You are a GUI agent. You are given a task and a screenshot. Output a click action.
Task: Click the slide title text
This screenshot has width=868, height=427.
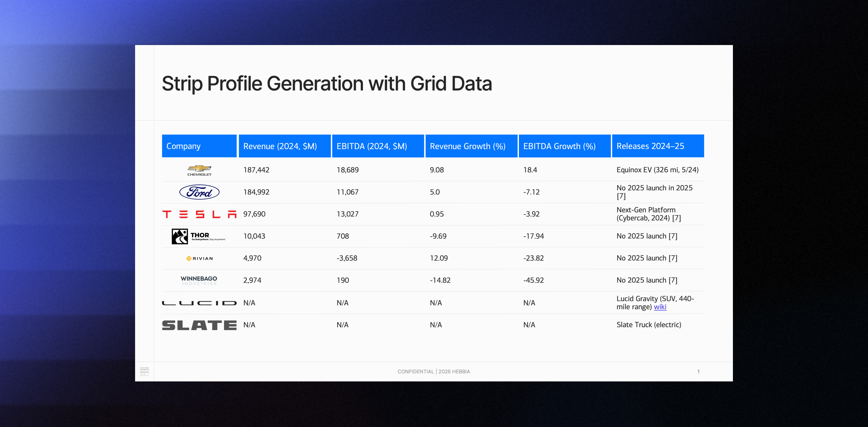pos(327,84)
